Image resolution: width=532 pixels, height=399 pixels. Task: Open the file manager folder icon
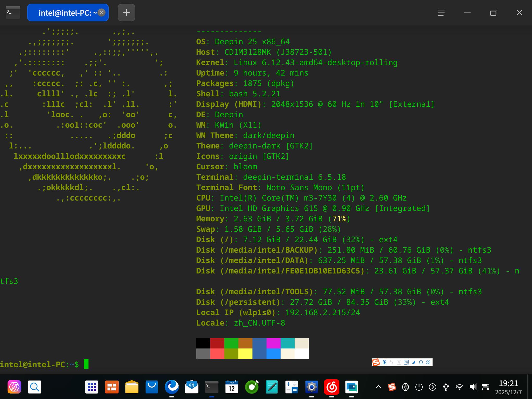click(132, 387)
